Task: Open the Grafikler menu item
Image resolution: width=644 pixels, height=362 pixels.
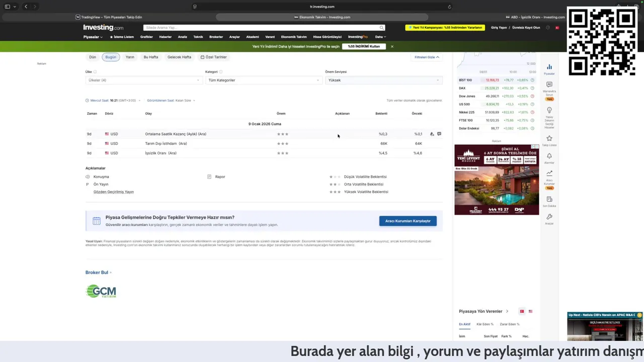Action: pos(146,37)
